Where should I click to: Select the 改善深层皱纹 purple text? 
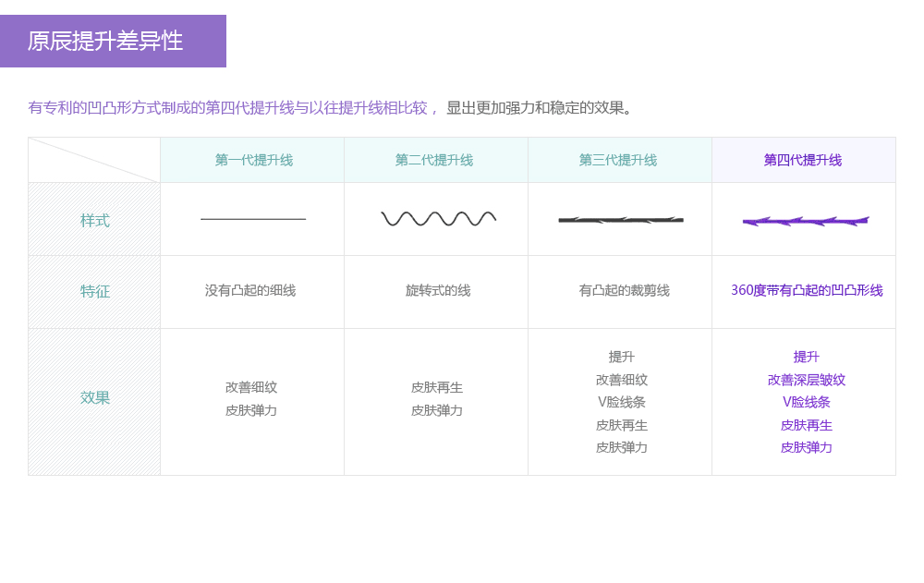click(x=804, y=379)
